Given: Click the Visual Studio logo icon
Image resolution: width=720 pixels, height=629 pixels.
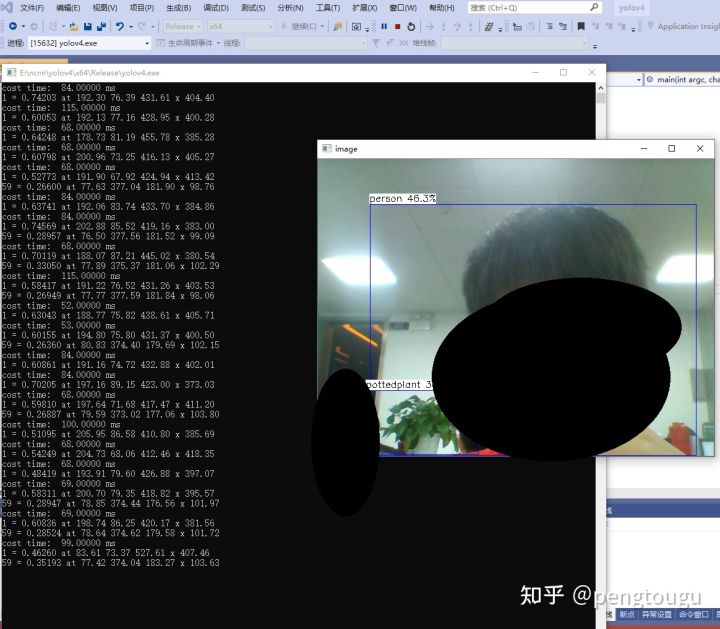Looking at the screenshot, I should 7,7.
